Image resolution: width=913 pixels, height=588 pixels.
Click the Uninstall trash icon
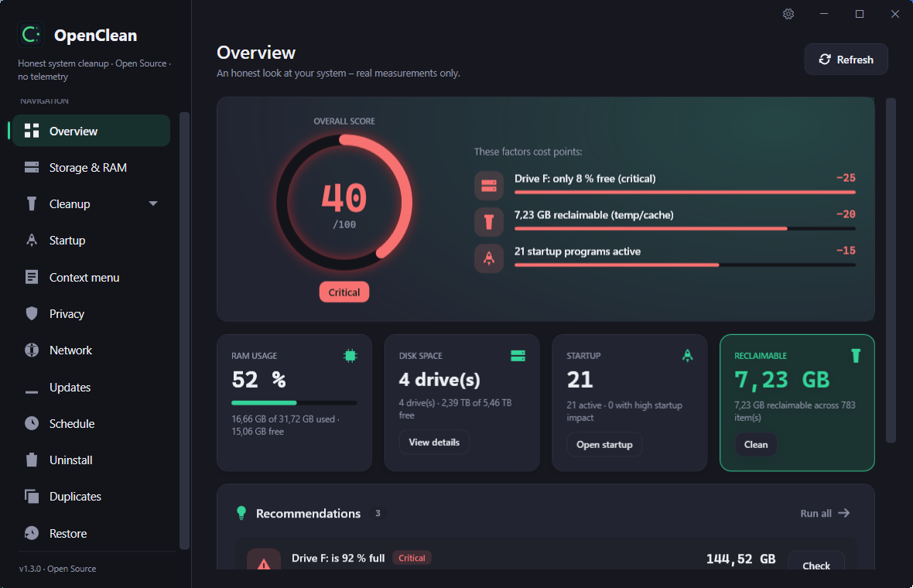click(32, 460)
